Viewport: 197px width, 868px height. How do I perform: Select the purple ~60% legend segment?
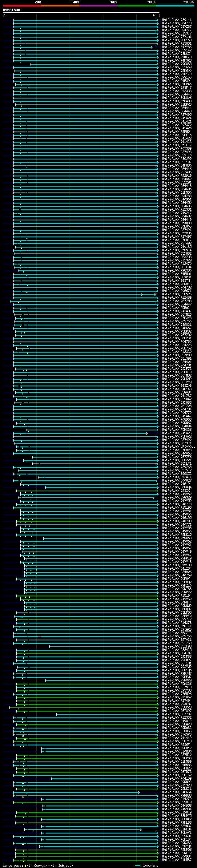[x=99, y=6]
